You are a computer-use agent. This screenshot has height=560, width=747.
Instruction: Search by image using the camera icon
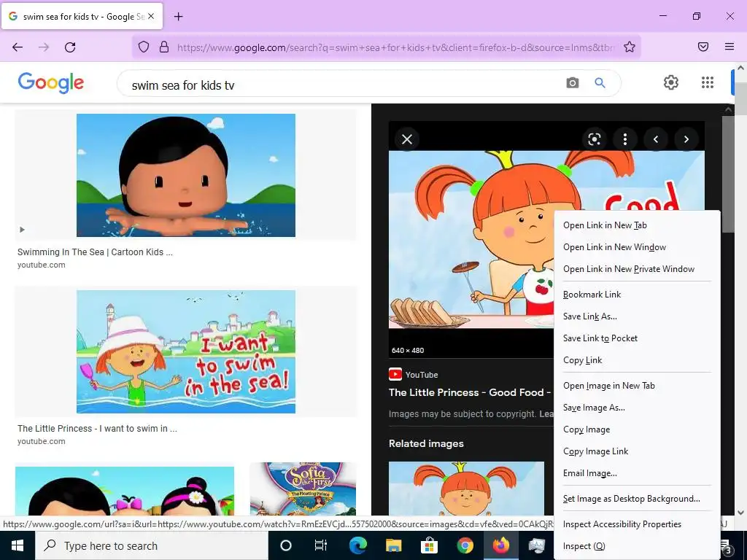pos(572,83)
